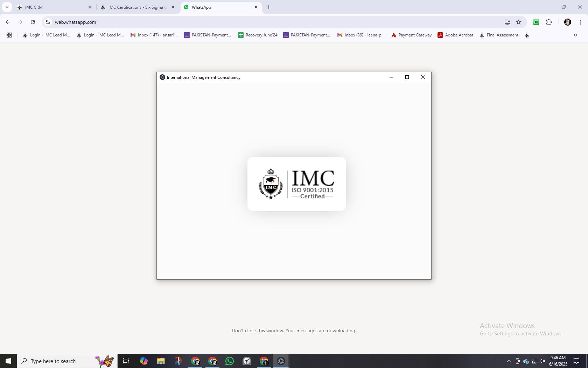Open first PAKISTAN-Payment bookmark
This screenshot has height=368, width=588.
click(x=208, y=35)
